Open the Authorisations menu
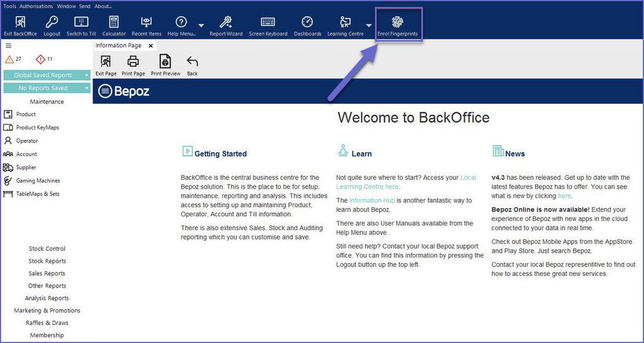Viewport: 644px width, 343px height. (x=36, y=6)
